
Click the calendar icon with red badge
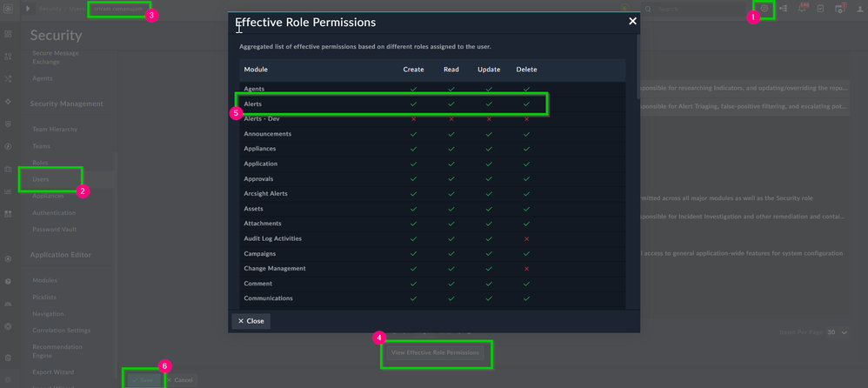pos(839,9)
